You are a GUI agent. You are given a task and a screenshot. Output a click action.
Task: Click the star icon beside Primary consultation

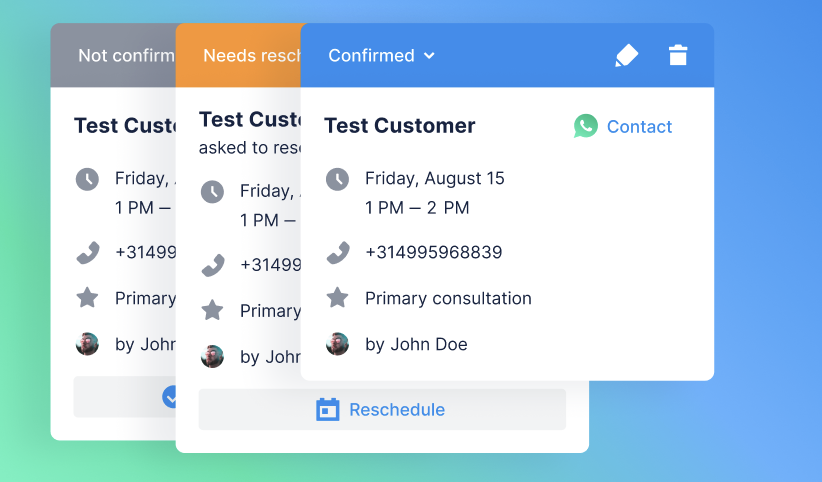click(x=338, y=298)
